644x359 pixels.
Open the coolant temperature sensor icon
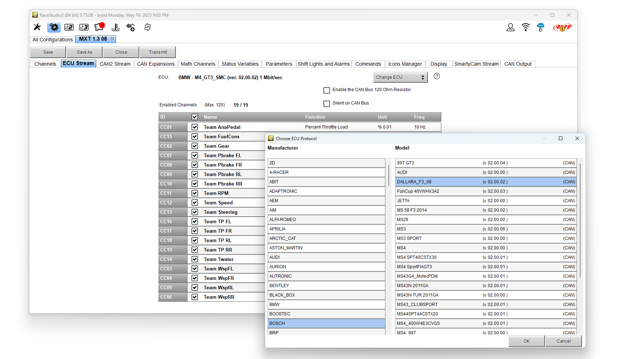tap(115, 27)
